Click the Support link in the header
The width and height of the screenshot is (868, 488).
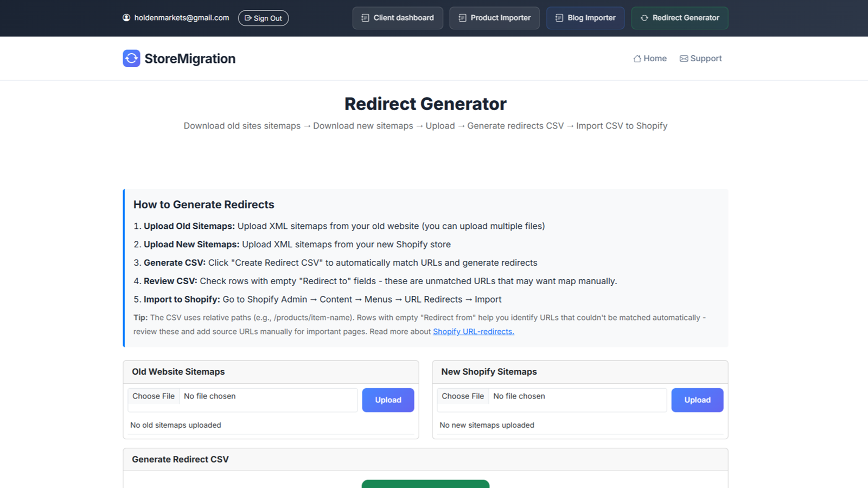705,58
